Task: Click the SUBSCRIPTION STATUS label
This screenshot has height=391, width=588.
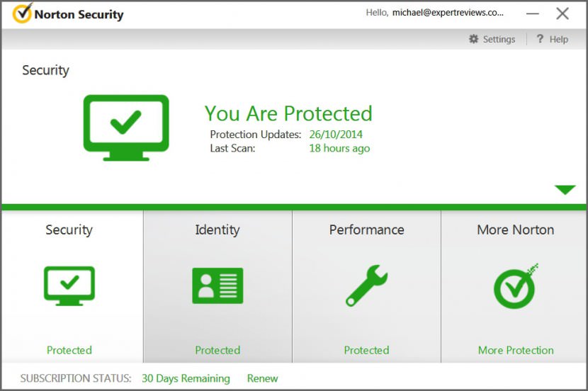Action: click(x=76, y=378)
